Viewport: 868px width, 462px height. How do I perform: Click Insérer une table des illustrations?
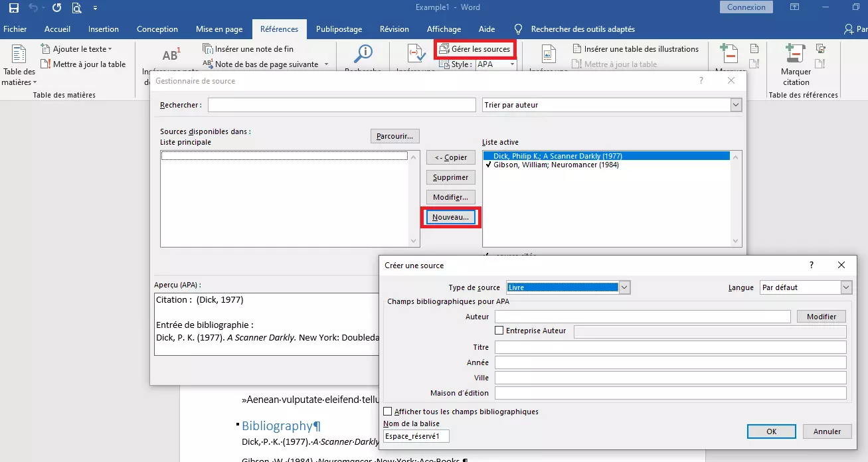click(636, 49)
